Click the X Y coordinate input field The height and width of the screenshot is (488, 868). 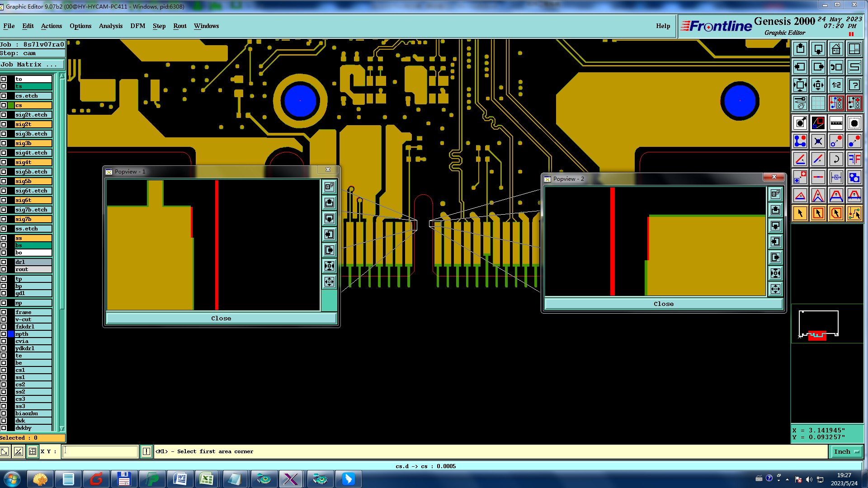pyautogui.click(x=100, y=451)
